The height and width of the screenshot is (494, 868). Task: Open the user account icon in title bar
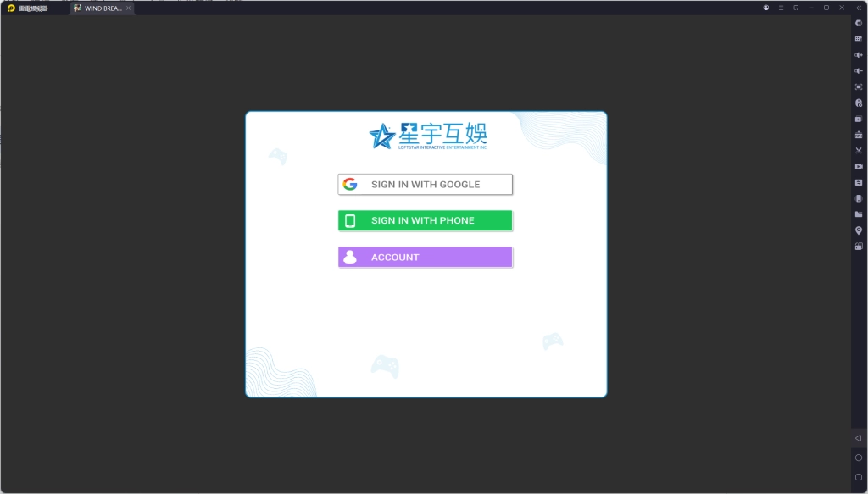coord(766,8)
